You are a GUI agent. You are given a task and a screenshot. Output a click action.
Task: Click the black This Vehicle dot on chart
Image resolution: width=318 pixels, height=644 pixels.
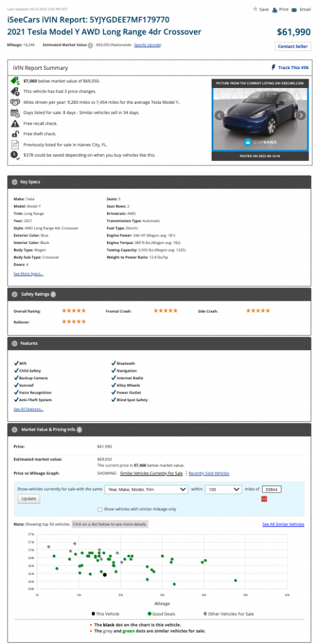tap(105, 575)
